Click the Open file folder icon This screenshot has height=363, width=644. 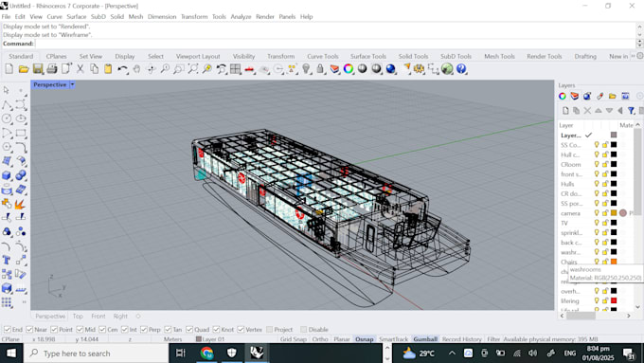pos(24,69)
